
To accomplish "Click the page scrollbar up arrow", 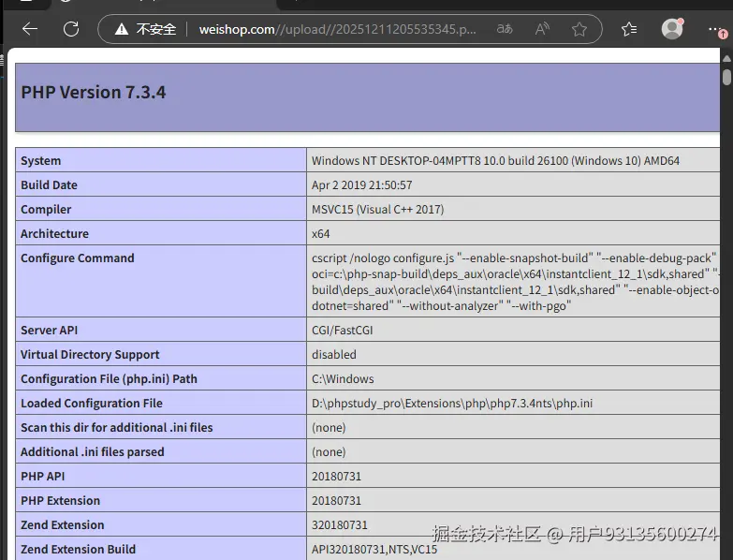I will [726, 59].
